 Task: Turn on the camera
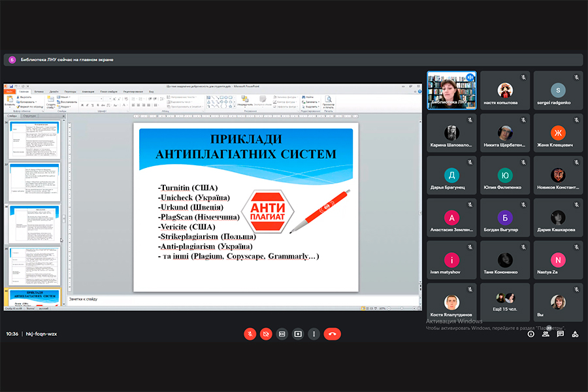(266, 334)
